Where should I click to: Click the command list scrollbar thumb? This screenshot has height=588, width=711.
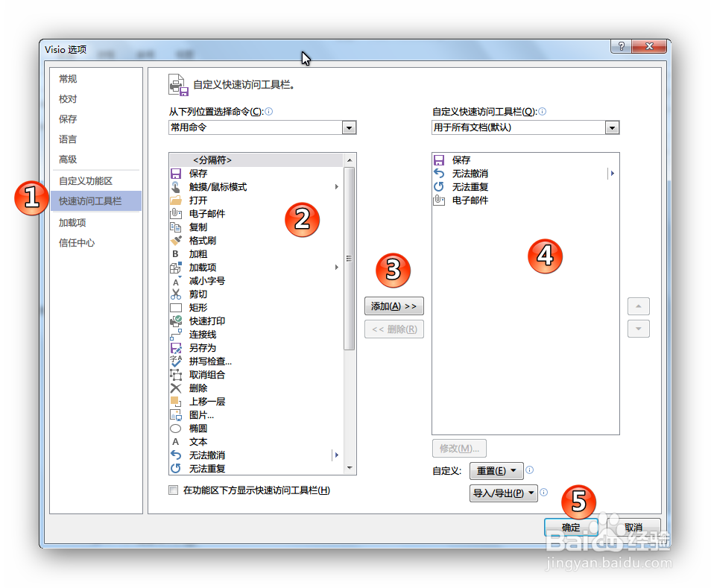tap(349, 259)
